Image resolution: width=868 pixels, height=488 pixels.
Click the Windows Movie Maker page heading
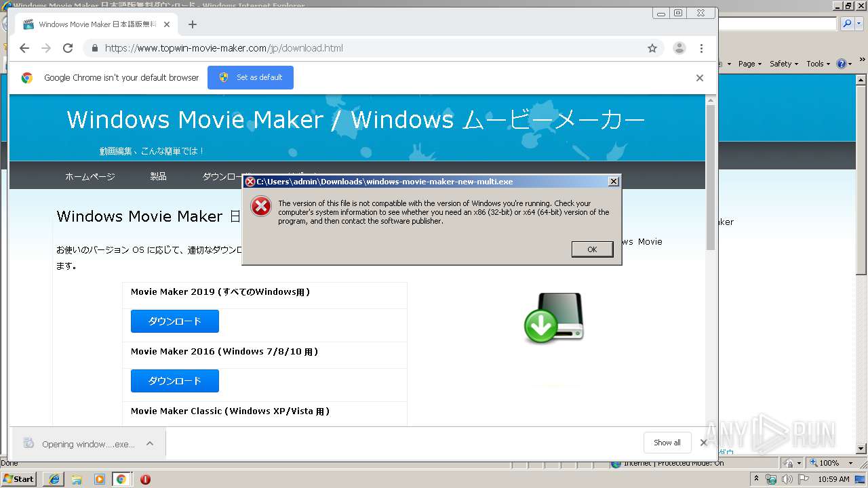pyautogui.click(x=355, y=120)
